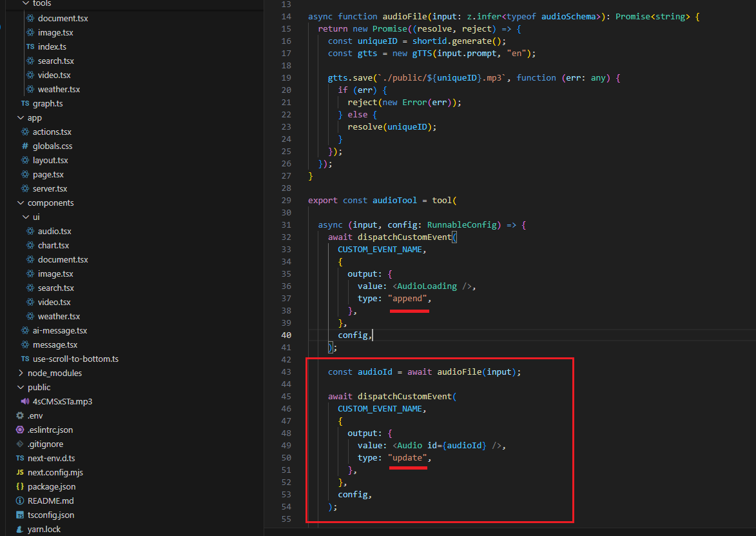Click the JS icon beside next.config.mjs
Image resolution: width=756 pixels, height=536 pixels.
[x=20, y=473]
